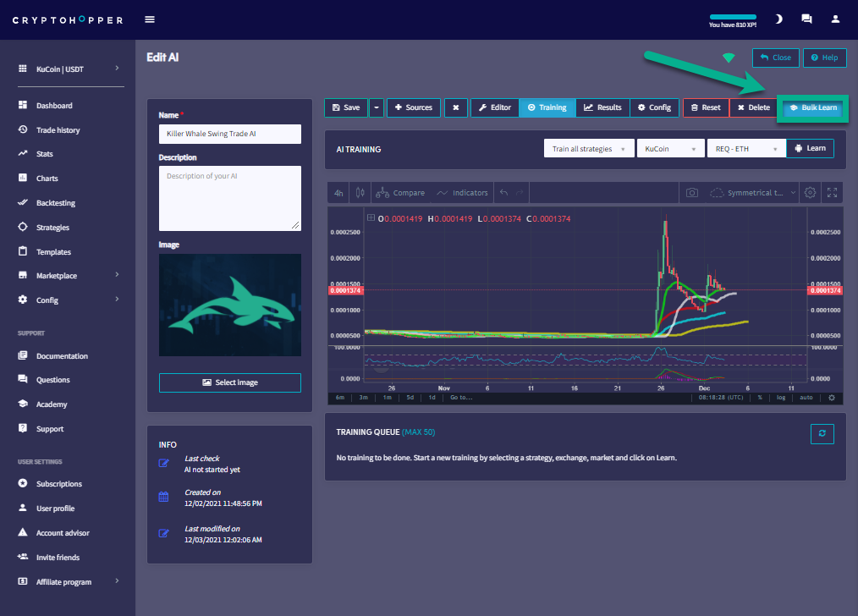Toggle dark mode with the moon icon

coord(778,19)
